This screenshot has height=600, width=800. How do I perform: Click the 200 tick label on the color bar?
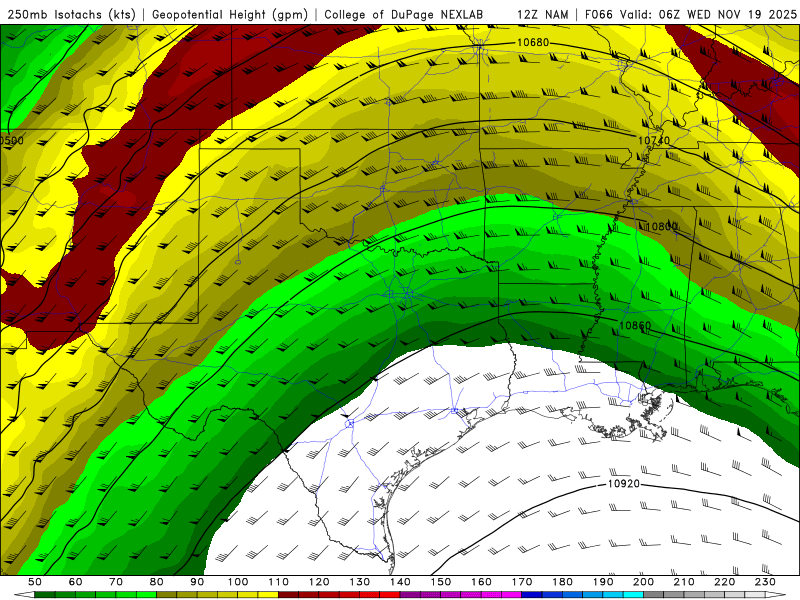coord(643,582)
